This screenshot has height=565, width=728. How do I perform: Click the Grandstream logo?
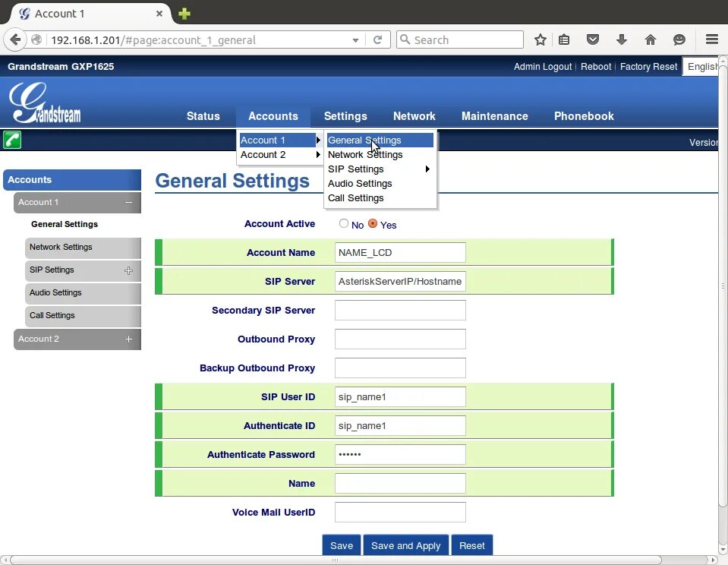pos(45,103)
